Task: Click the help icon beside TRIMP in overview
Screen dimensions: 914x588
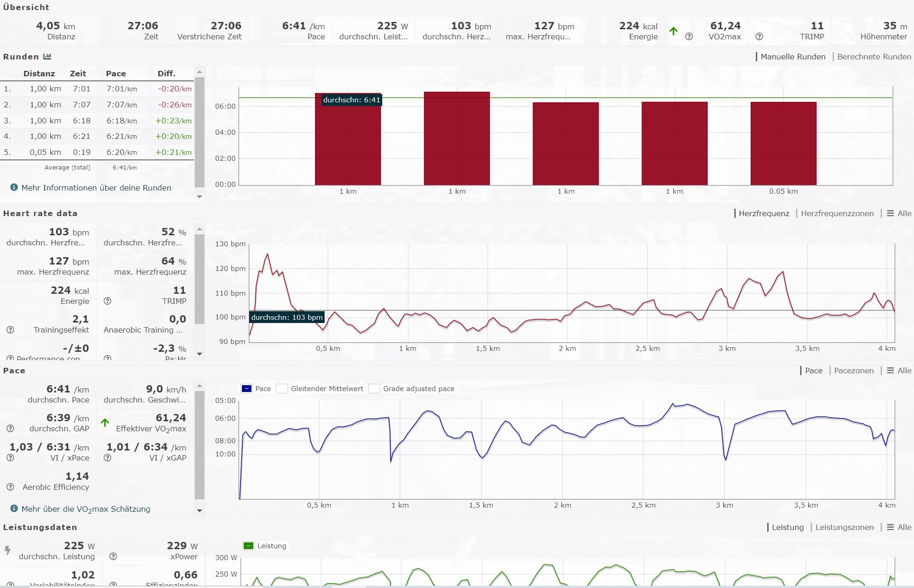Action: click(759, 37)
